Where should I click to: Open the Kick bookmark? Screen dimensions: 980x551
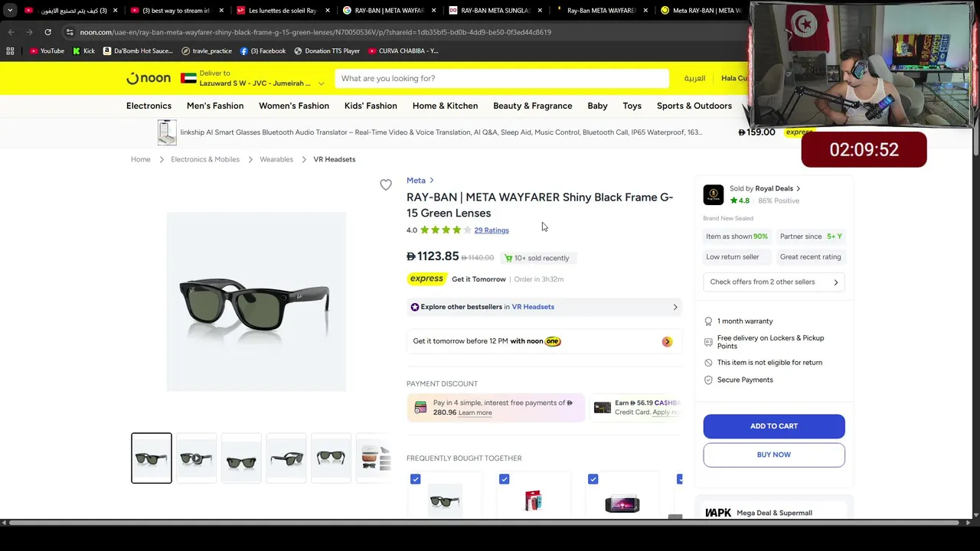click(x=83, y=51)
